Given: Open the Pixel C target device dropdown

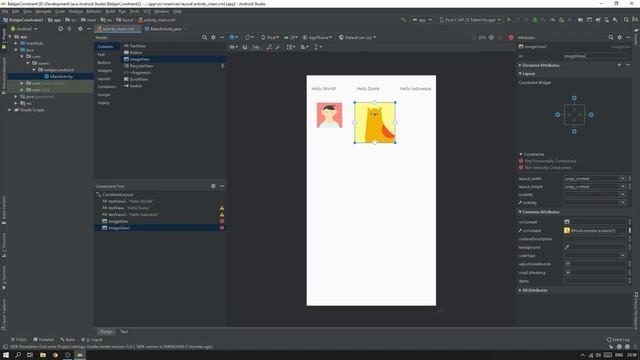Looking at the screenshot, I should (470, 20).
